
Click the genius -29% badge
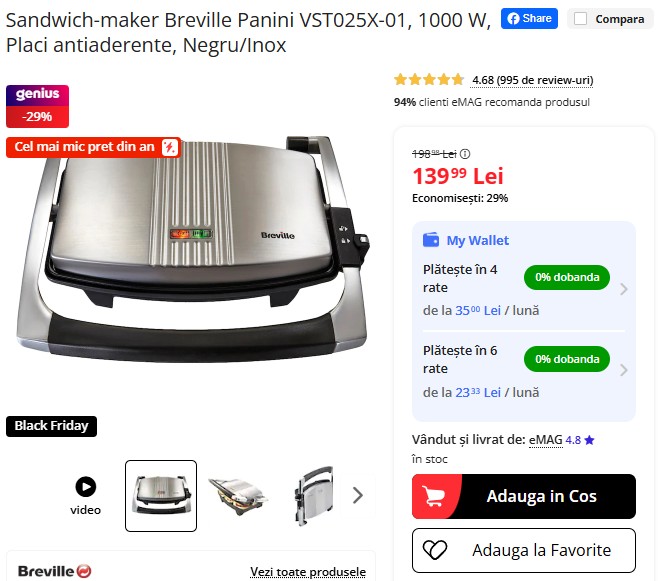[37, 106]
